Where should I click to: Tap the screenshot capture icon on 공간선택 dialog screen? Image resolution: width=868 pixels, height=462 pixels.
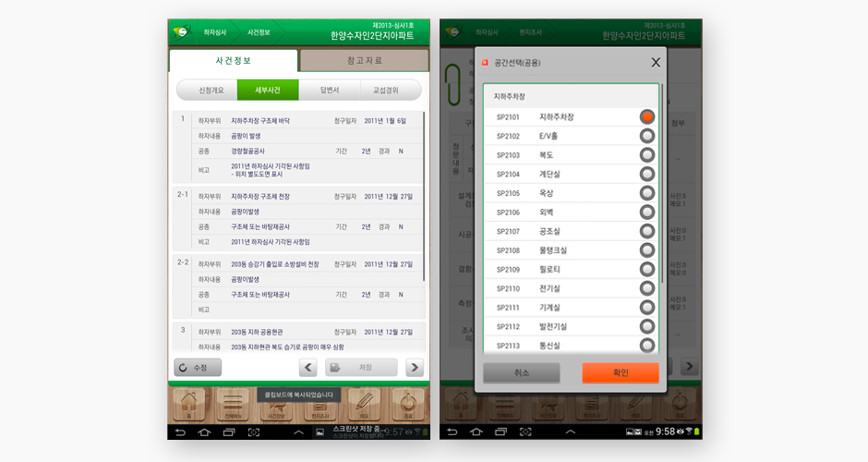coord(525,432)
